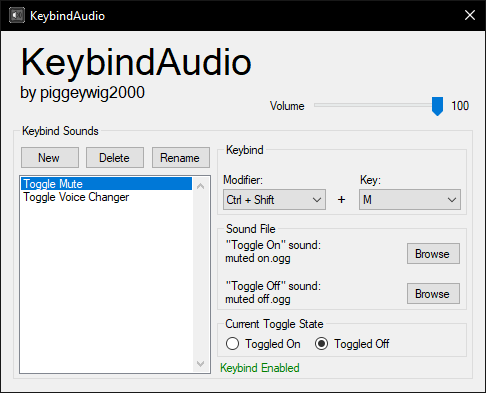Select the Toggle Voice Changer list entry
The image size is (486, 393).
click(106, 197)
